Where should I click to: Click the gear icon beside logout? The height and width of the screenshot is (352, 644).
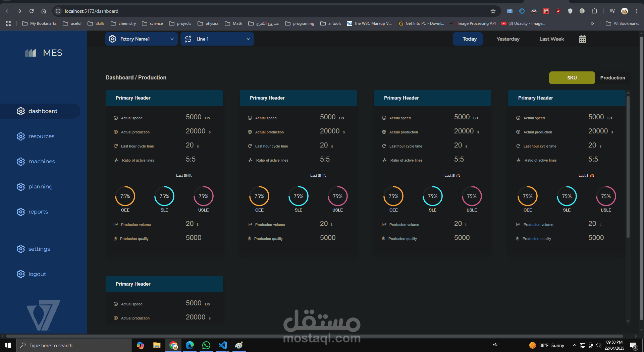pos(21,274)
